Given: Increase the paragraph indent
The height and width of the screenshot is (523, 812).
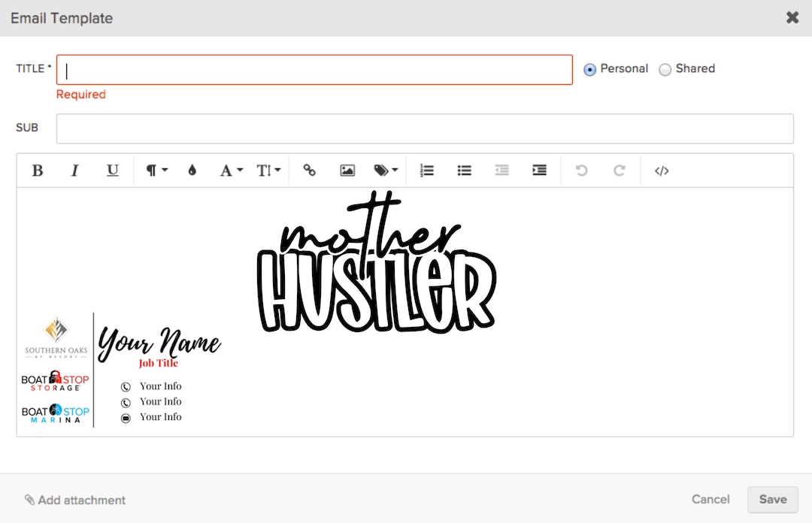Looking at the screenshot, I should pyautogui.click(x=539, y=171).
